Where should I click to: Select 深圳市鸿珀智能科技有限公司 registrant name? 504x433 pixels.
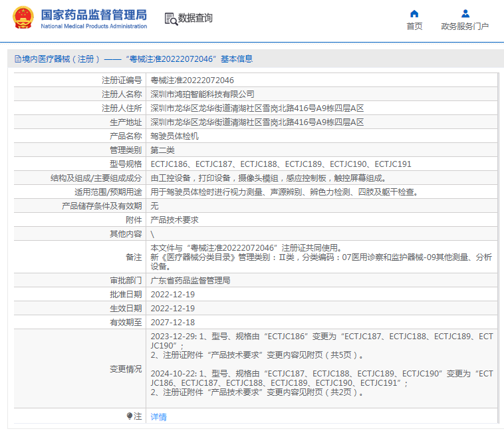[x=203, y=94]
